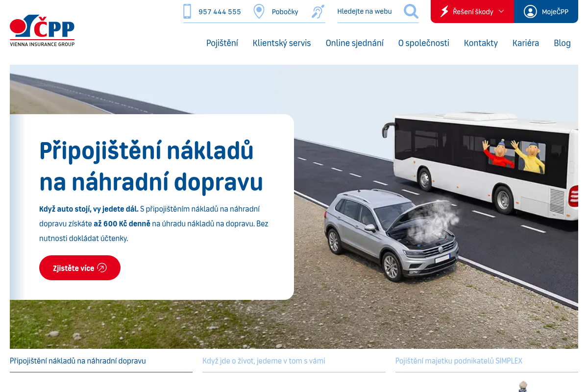
Task: Click the bold text 'až 600 Kč denně'
Action: click(x=122, y=223)
